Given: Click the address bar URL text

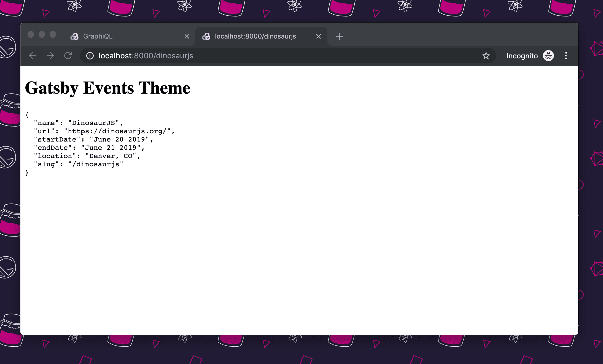Looking at the screenshot, I should click(146, 56).
